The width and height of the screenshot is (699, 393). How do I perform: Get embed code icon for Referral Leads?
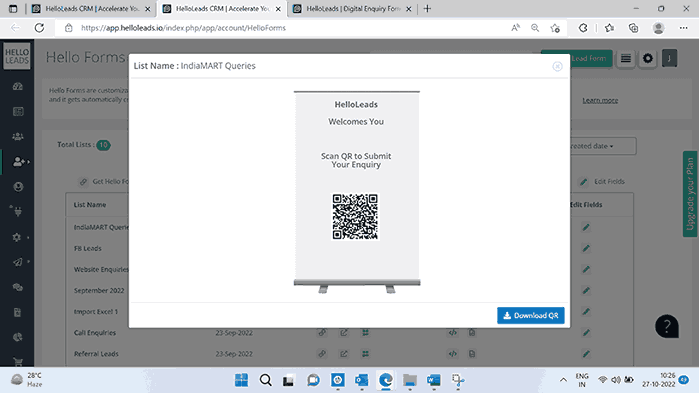click(x=452, y=354)
